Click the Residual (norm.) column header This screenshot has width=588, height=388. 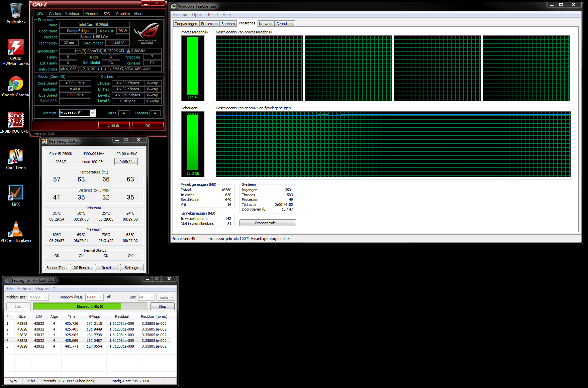click(154, 316)
